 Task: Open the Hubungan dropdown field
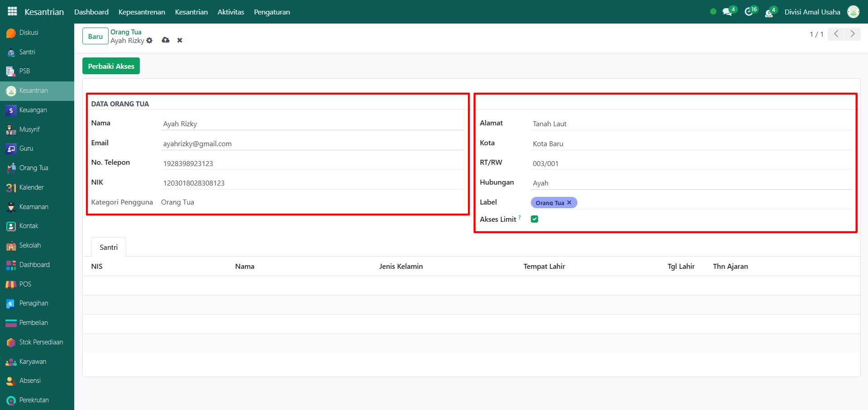691,183
